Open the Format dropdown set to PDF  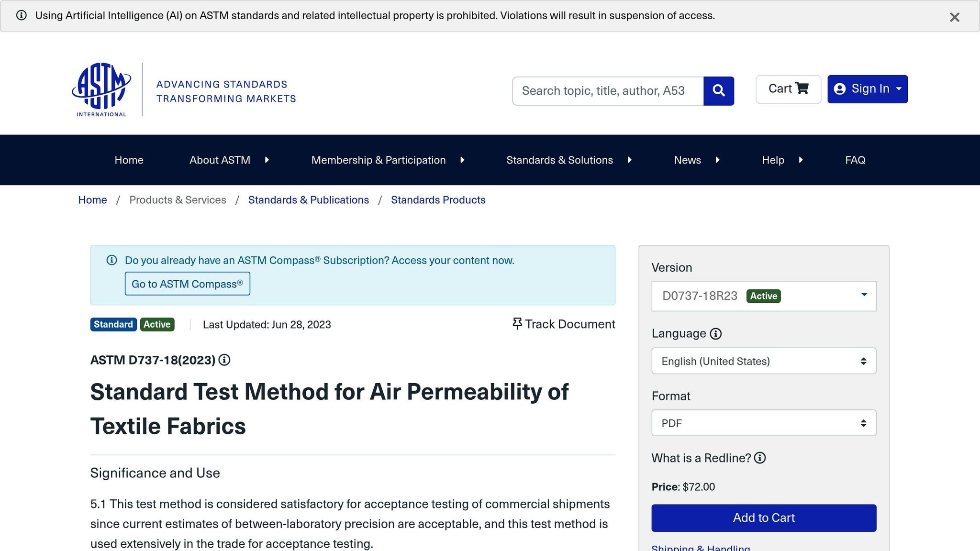763,423
